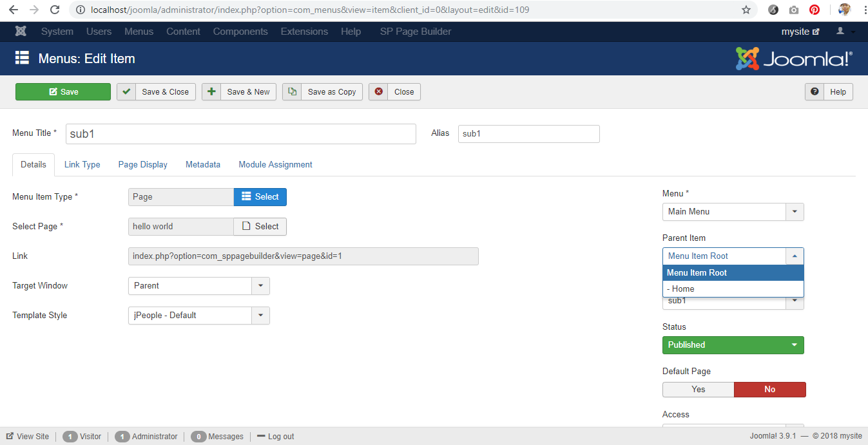Screen dimensions: 868x445
Task: Expand the Target Window dropdown
Action: pyautogui.click(x=198, y=285)
